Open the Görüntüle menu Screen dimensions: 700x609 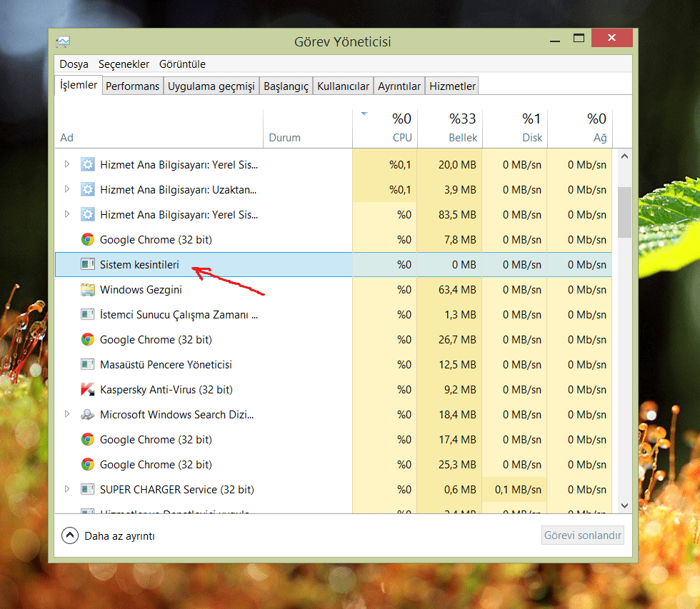click(182, 64)
